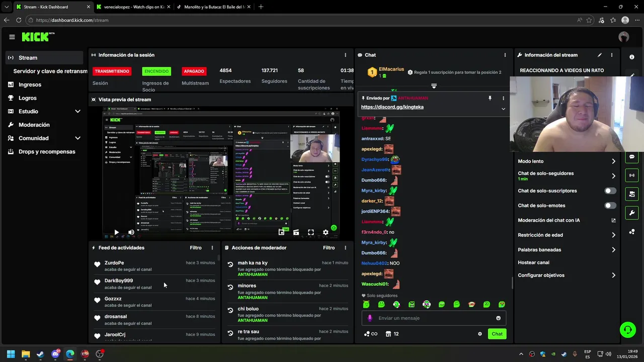Undo the 'mah ka na ky' blocked term

(230, 264)
